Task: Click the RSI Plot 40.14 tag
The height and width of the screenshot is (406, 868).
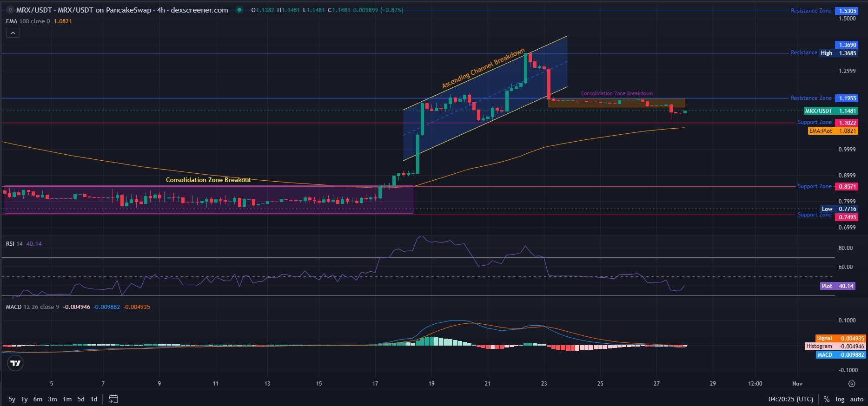Action: 837,286
